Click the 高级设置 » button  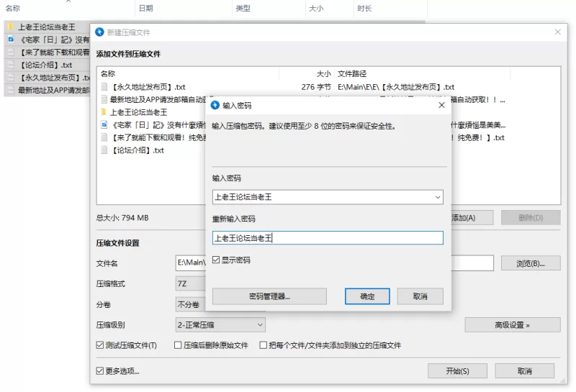512,325
